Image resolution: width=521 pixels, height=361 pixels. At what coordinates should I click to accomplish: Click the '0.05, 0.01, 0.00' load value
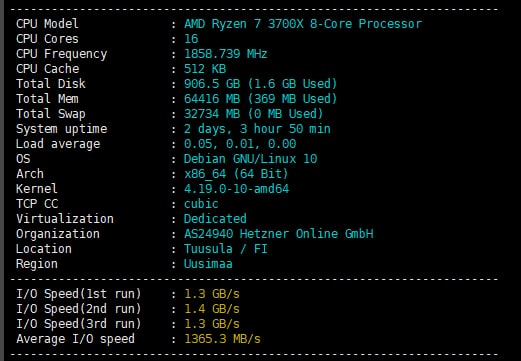[240, 144]
